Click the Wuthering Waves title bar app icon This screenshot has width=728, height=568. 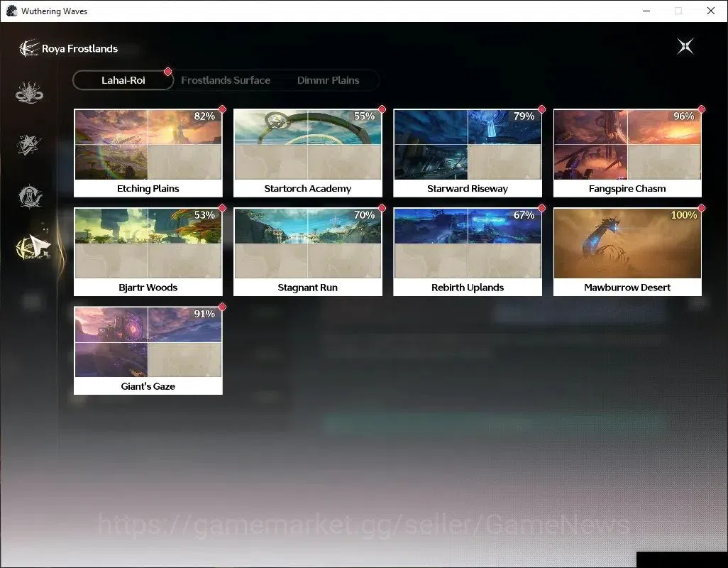point(11,11)
